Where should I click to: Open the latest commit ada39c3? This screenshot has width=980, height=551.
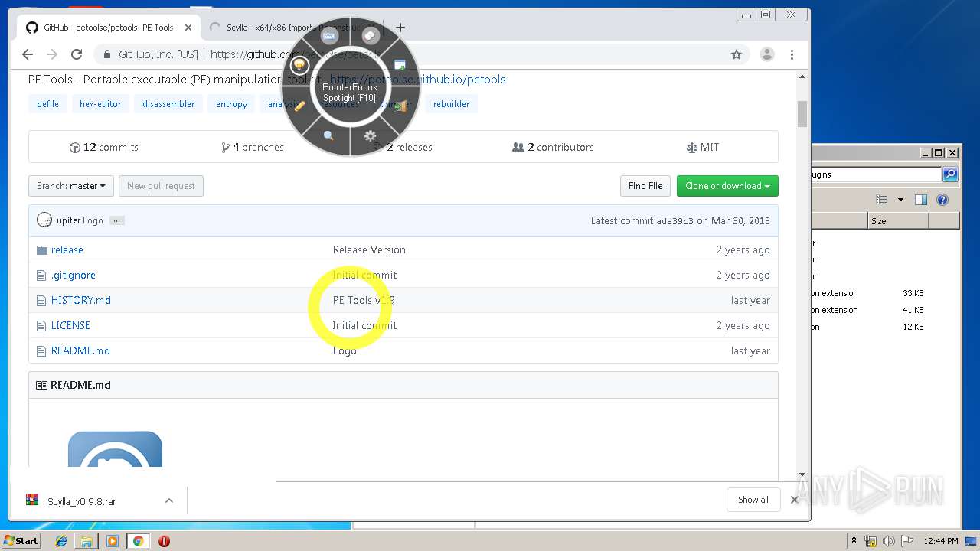(675, 221)
